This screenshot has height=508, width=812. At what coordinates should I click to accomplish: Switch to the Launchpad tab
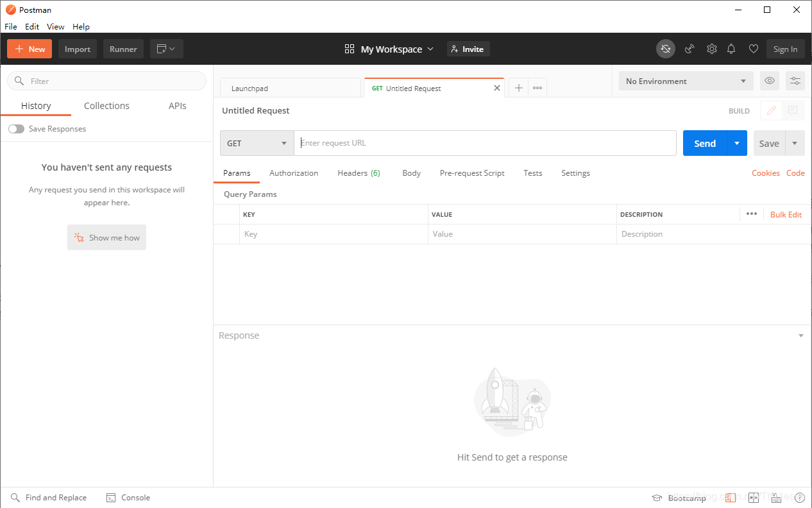pos(291,88)
